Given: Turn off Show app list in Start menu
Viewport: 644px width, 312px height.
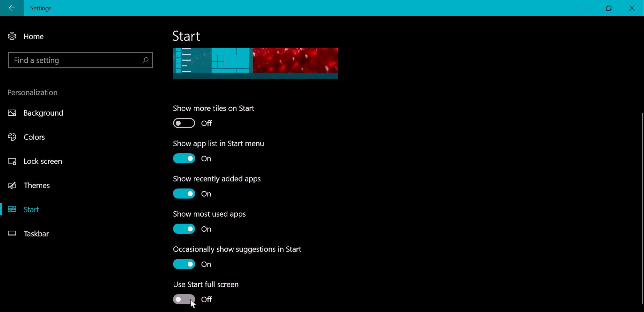Looking at the screenshot, I should pos(184,158).
